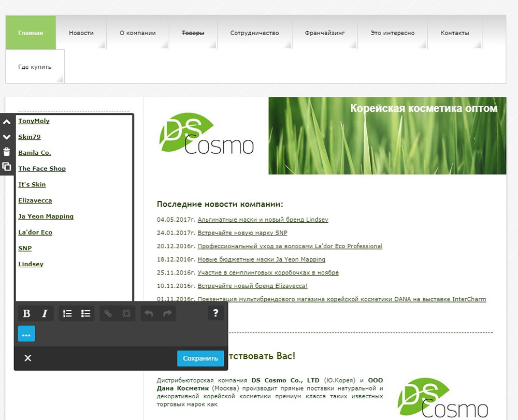Move the block down with the down chevron
Viewport: 518px width, 420px height.
7,137
